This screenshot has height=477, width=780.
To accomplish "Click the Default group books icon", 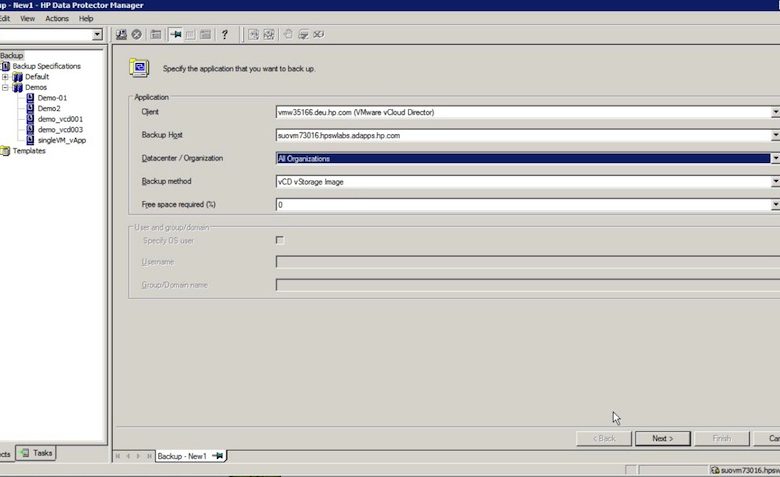I will click(x=18, y=77).
